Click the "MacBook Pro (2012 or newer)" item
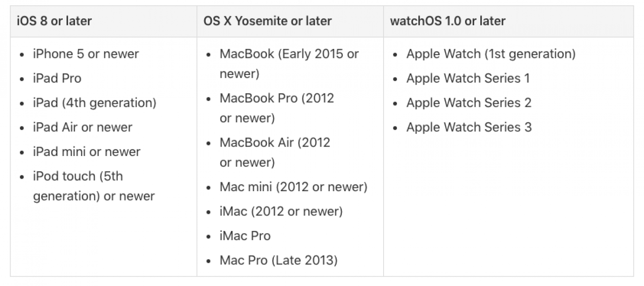This screenshot has width=644, height=286. pyautogui.click(x=277, y=98)
